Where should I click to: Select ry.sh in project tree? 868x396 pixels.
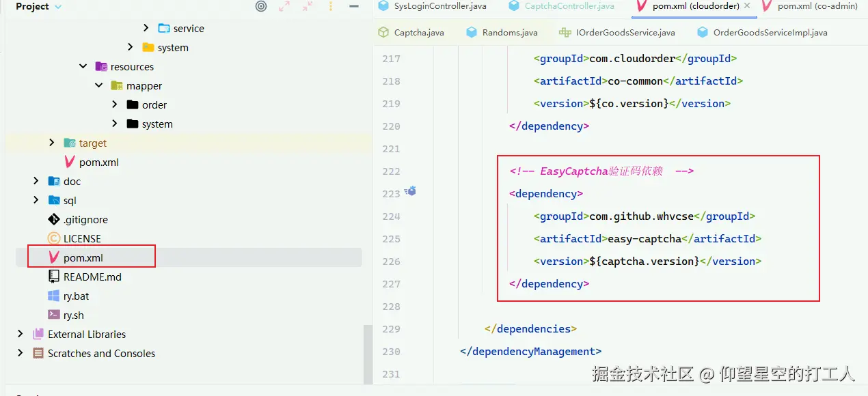(74, 315)
